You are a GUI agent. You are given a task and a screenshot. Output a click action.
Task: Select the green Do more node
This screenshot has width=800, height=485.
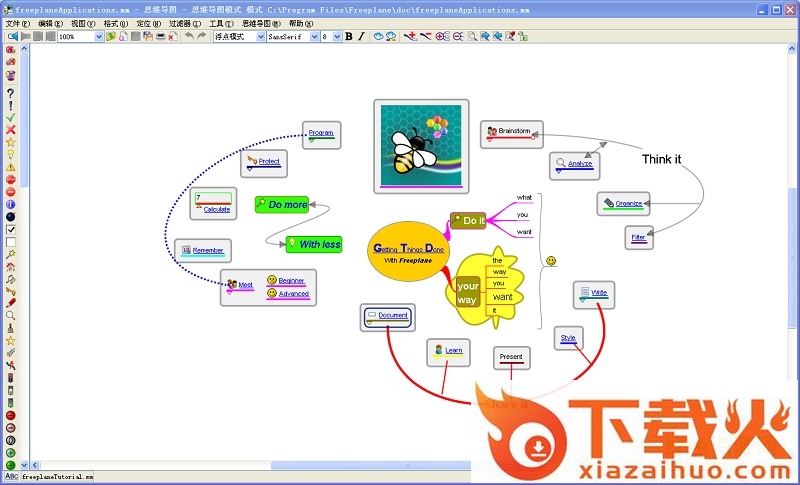tap(282, 205)
